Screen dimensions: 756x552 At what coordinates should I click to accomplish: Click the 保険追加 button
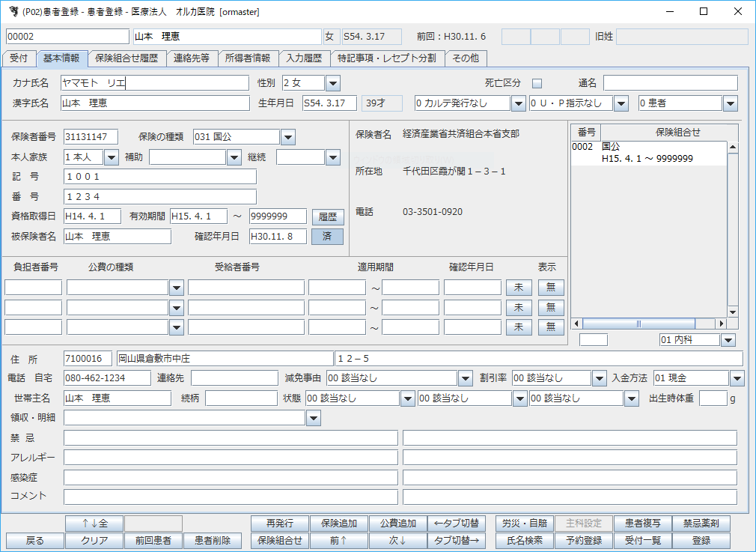(339, 523)
